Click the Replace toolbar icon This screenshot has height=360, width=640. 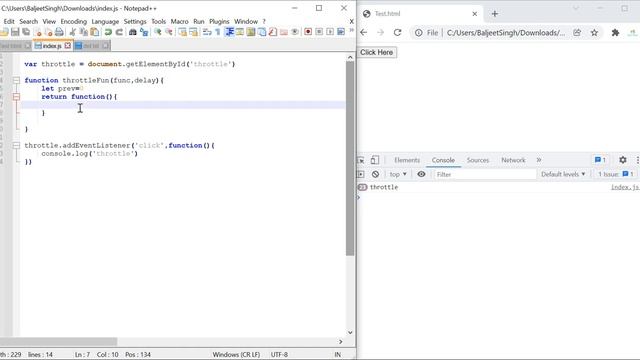click(144, 32)
